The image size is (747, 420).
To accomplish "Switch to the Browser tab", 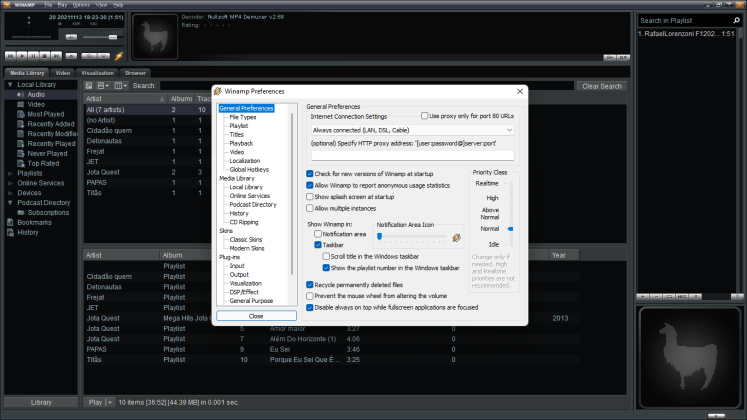I will [135, 73].
